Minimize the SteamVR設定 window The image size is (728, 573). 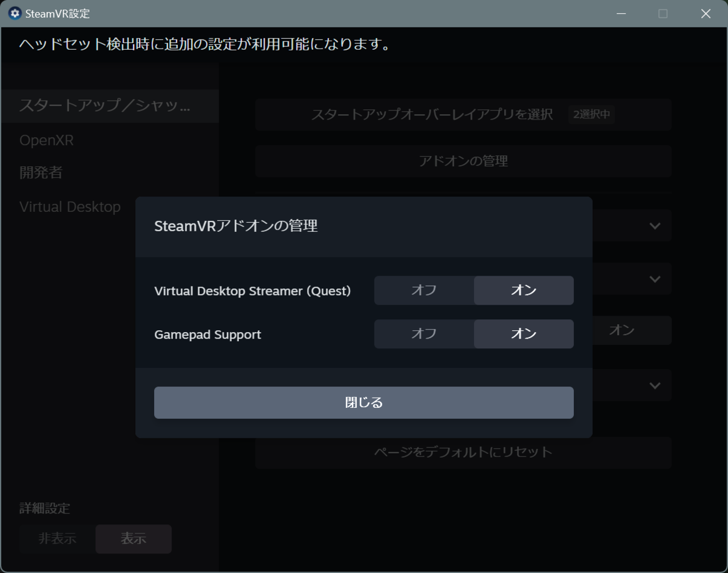pos(621,13)
